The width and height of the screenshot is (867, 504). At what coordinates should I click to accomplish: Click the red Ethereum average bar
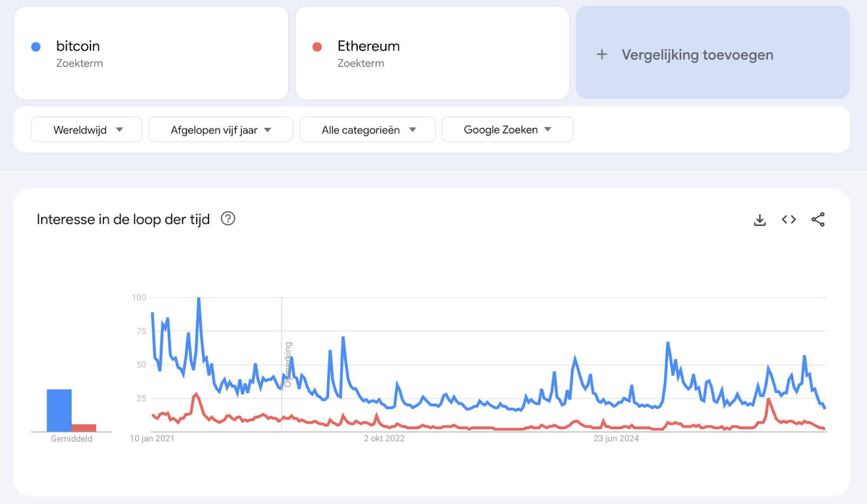point(84,428)
